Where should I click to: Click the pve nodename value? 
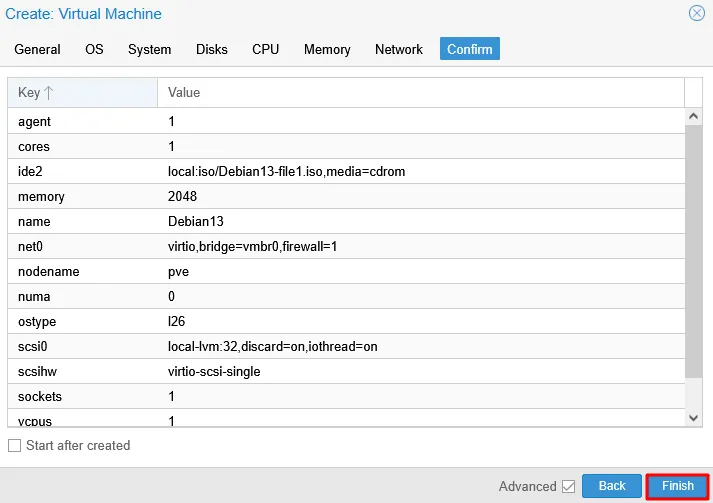coord(178,272)
